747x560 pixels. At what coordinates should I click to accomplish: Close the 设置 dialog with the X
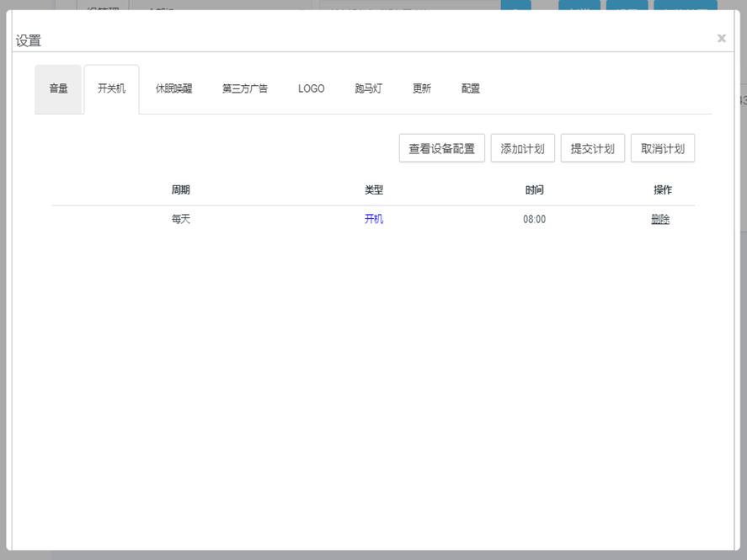(x=722, y=38)
